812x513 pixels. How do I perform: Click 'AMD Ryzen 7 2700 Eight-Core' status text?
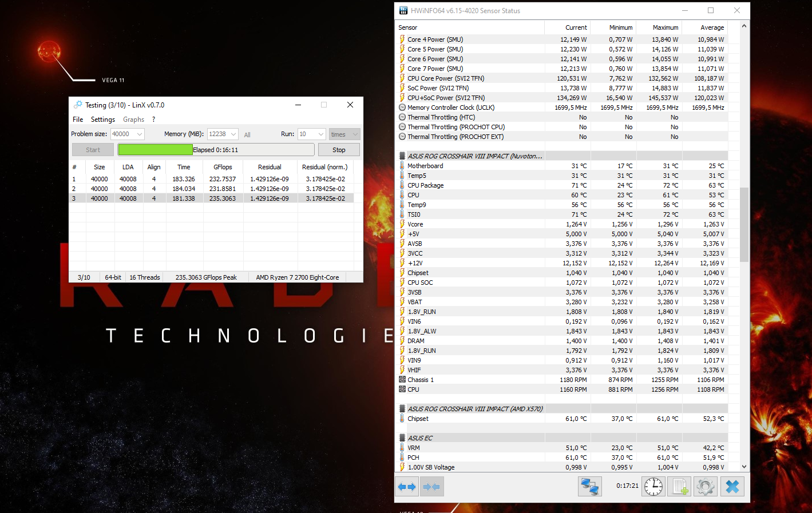click(x=298, y=277)
